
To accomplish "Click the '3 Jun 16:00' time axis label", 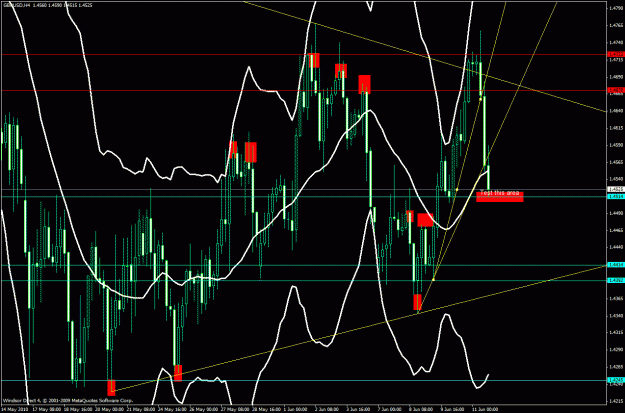I will [x=360, y=409].
